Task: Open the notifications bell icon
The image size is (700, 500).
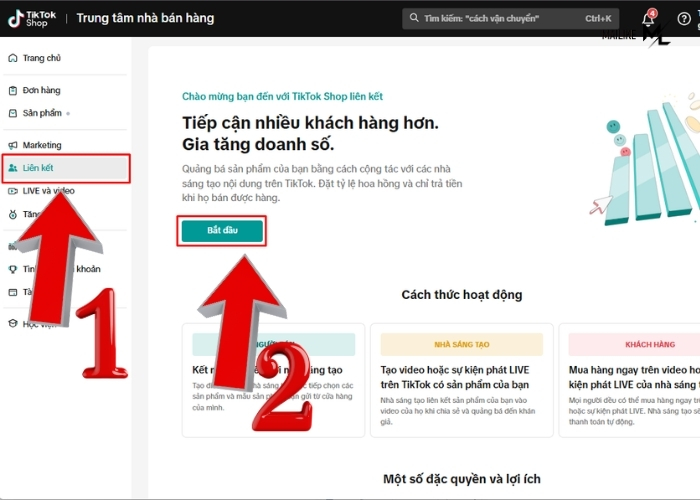Action: pos(648,19)
